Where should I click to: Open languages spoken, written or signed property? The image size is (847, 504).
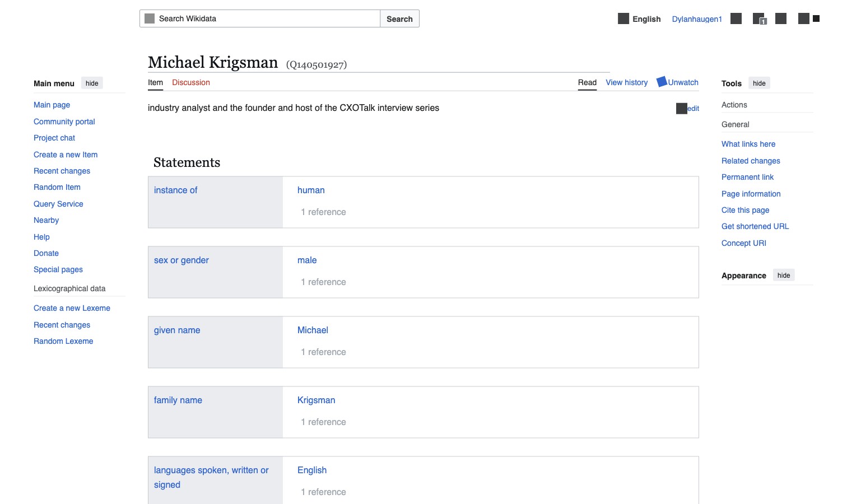[211, 478]
